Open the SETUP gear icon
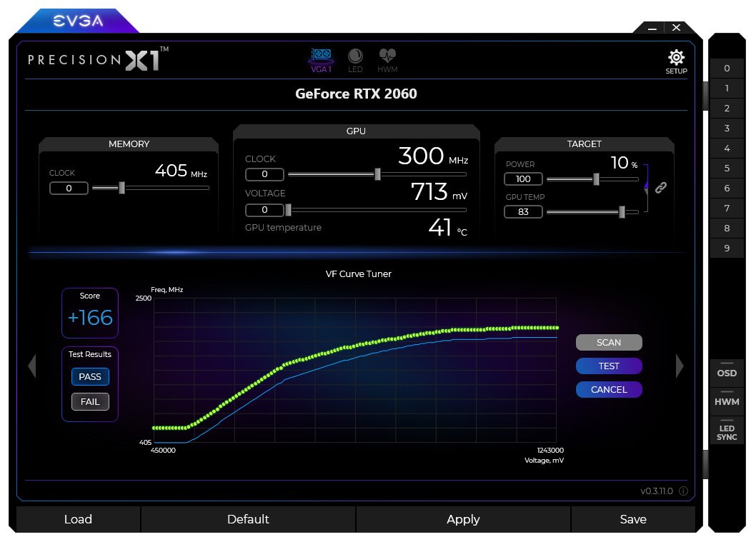756x542 pixels. 675,61
